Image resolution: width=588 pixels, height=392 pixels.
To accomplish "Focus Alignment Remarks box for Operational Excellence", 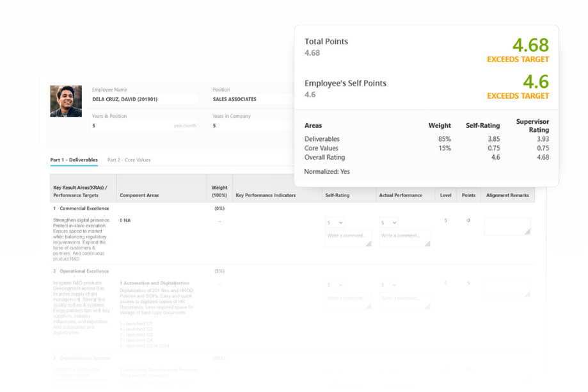I will point(507,288).
